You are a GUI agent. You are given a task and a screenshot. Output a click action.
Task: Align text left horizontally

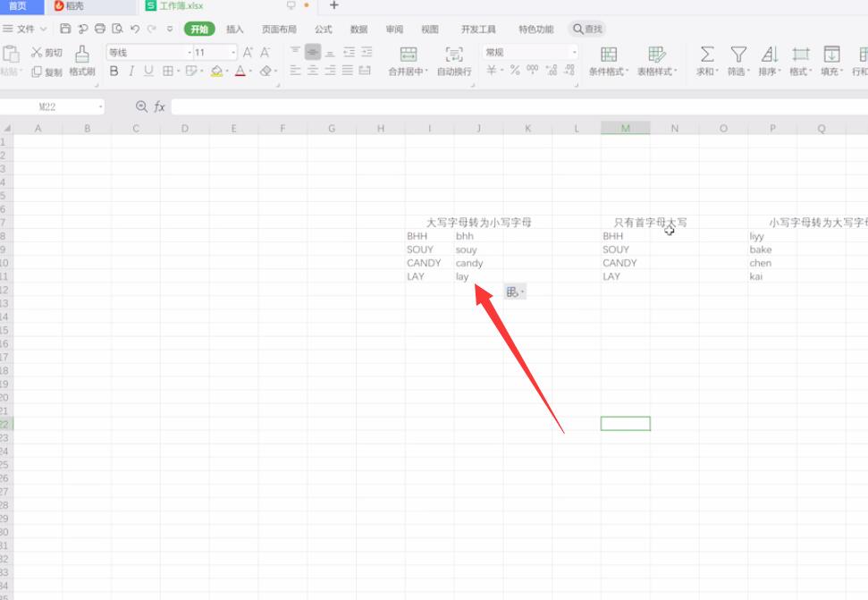[295, 71]
